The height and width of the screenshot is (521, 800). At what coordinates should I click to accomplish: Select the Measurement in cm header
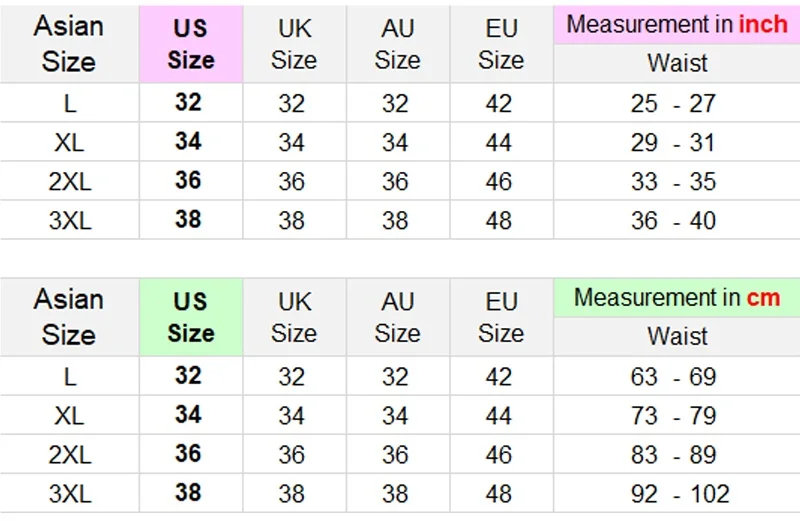pyautogui.click(x=677, y=297)
